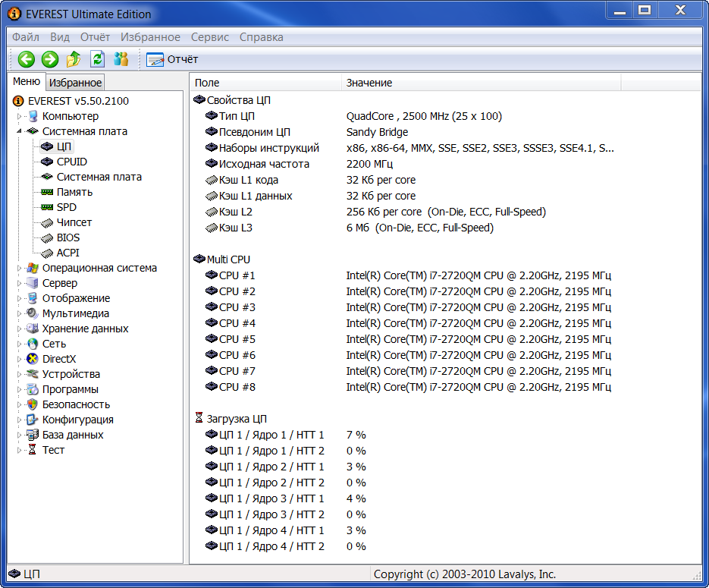Click the Безопасность shield icon

[33, 404]
